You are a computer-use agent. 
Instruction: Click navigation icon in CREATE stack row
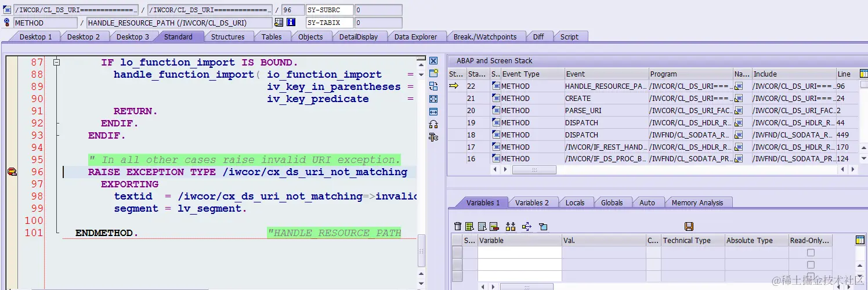[738, 98]
